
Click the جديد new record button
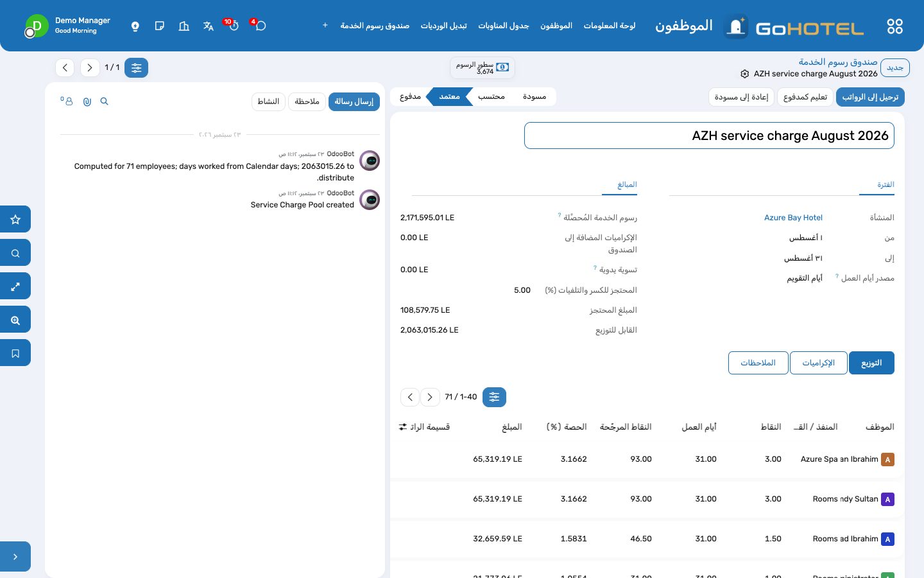click(894, 67)
